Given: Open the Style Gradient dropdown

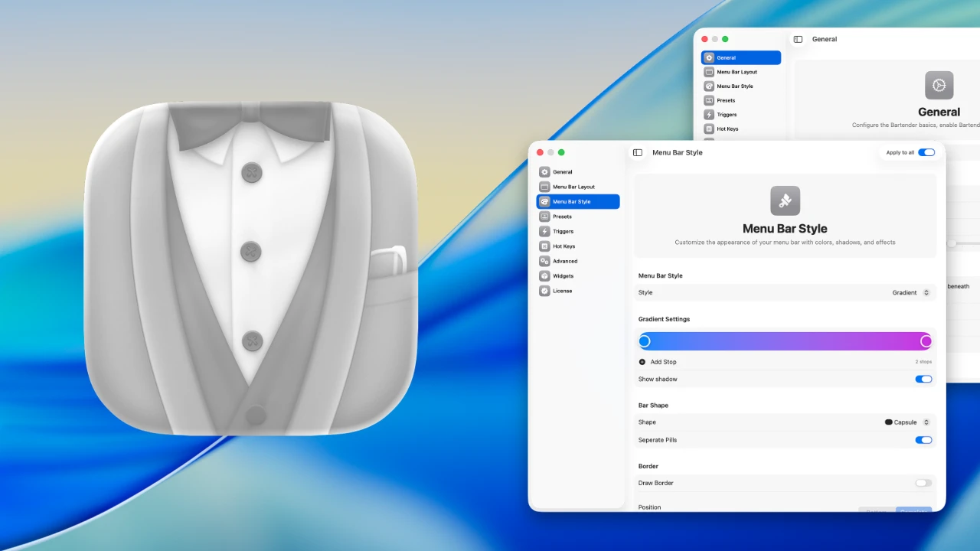Looking at the screenshot, I should pyautogui.click(x=911, y=292).
